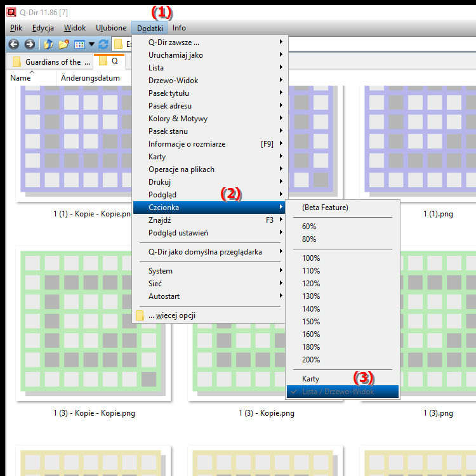The width and height of the screenshot is (476, 476).
Task: Toggle 'Karty' option in Czcionka submenu
Action: point(343,379)
